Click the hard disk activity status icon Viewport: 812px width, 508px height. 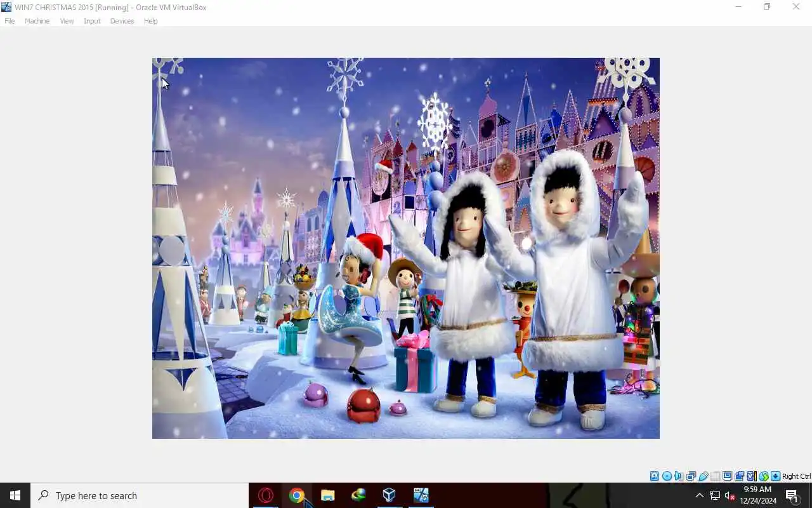654,476
